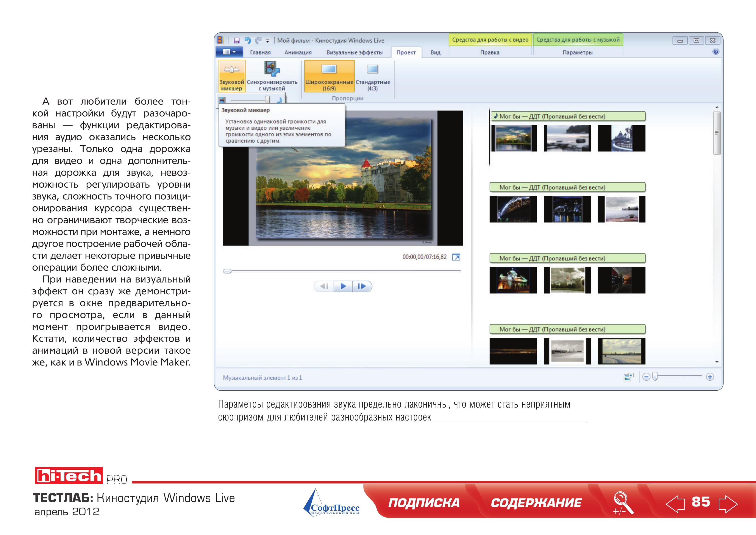The height and width of the screenshot is (535, 756).
Task: Click the storyboard scroll down arrow
Action: pos(717,362)
